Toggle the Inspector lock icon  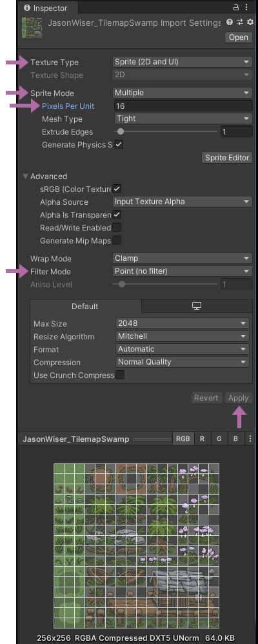(236, 7)
